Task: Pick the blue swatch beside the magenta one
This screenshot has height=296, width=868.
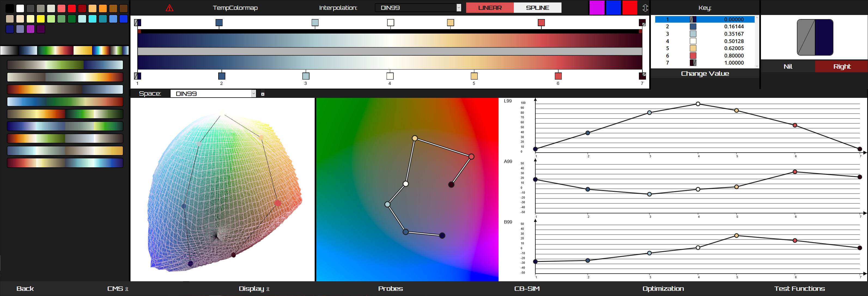Action: pos(614,8)
